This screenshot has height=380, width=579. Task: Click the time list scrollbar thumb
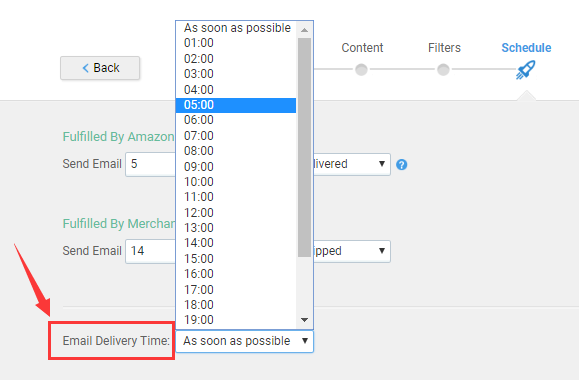point(304,147)
